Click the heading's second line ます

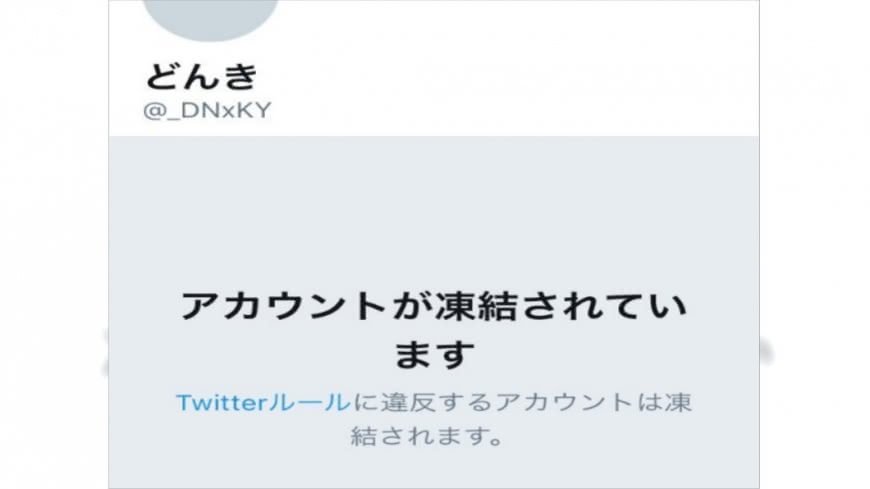pyautogui.click(x=434, y=354)
